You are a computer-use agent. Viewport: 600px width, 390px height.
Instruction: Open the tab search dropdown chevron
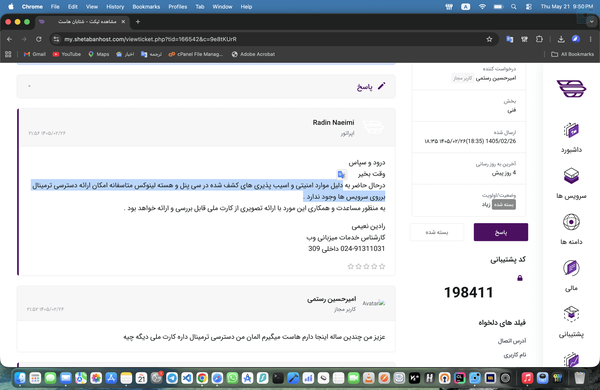tap(592, 22)
